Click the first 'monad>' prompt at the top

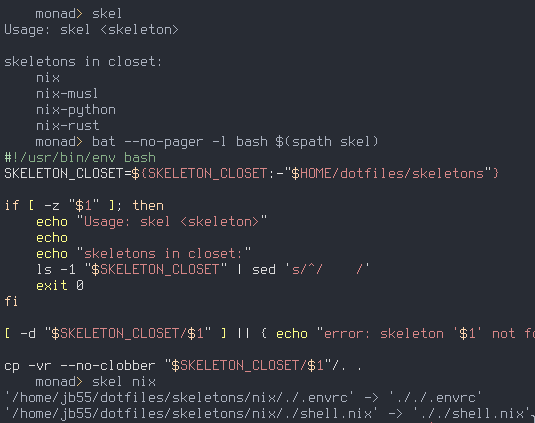tap(59, 14)
